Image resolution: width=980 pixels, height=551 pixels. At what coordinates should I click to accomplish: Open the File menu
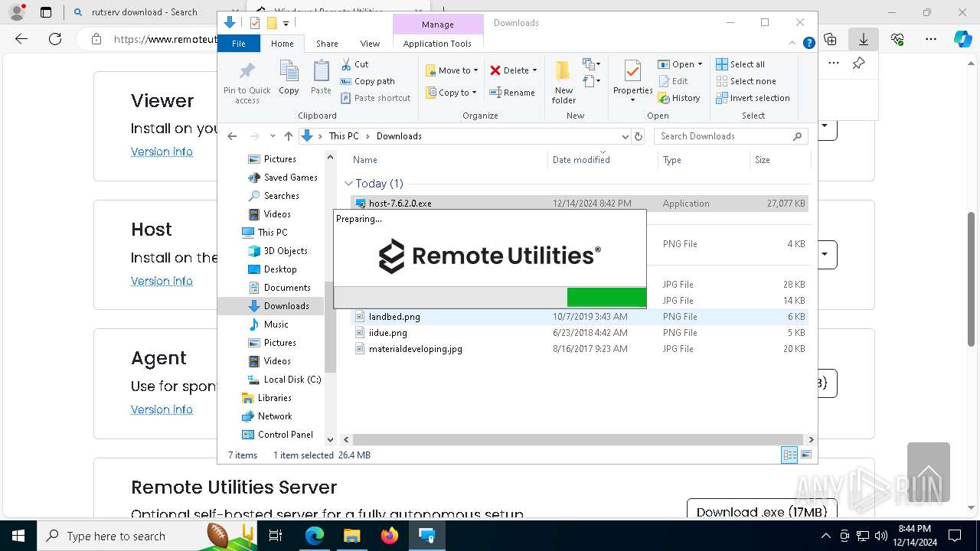pyautogui.click(x=239, y=44)
